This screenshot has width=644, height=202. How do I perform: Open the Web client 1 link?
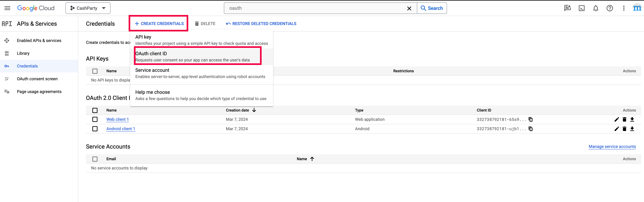tap(117, 119)
